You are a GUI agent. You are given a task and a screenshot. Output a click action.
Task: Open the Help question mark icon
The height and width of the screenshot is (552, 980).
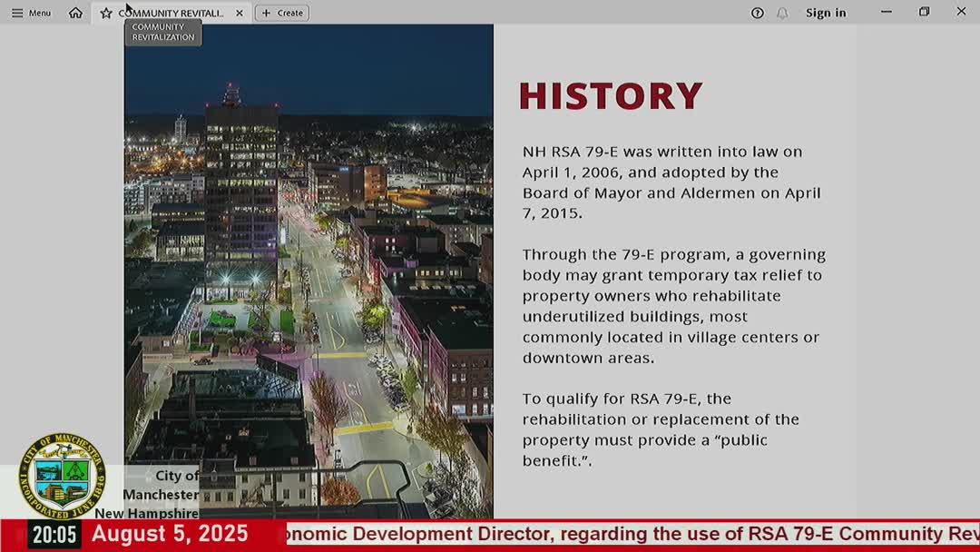(758, 12)
